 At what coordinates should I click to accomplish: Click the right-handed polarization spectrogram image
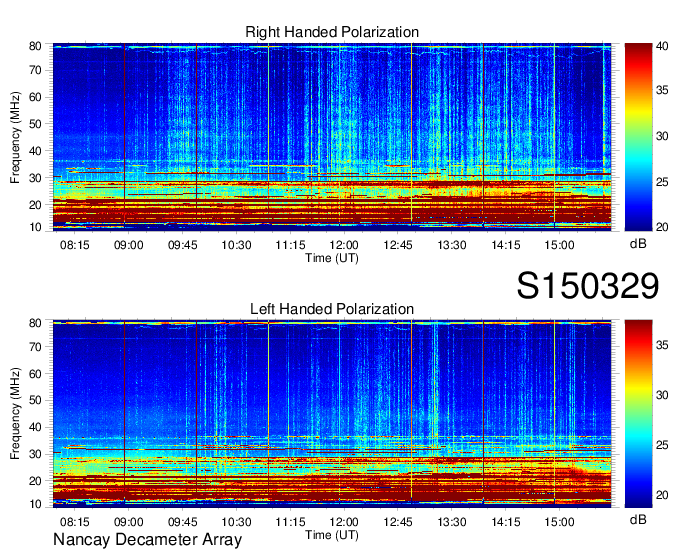point(332,137)
